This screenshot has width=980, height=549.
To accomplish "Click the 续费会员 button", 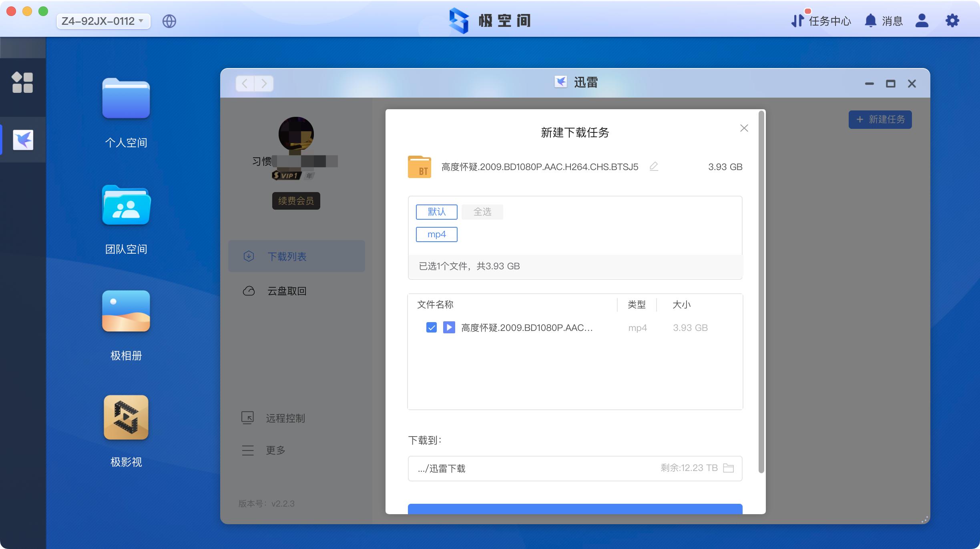I will [296, 200].
